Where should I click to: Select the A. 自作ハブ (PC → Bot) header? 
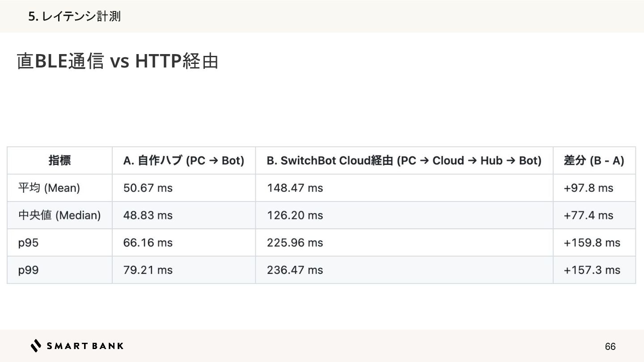184,160
